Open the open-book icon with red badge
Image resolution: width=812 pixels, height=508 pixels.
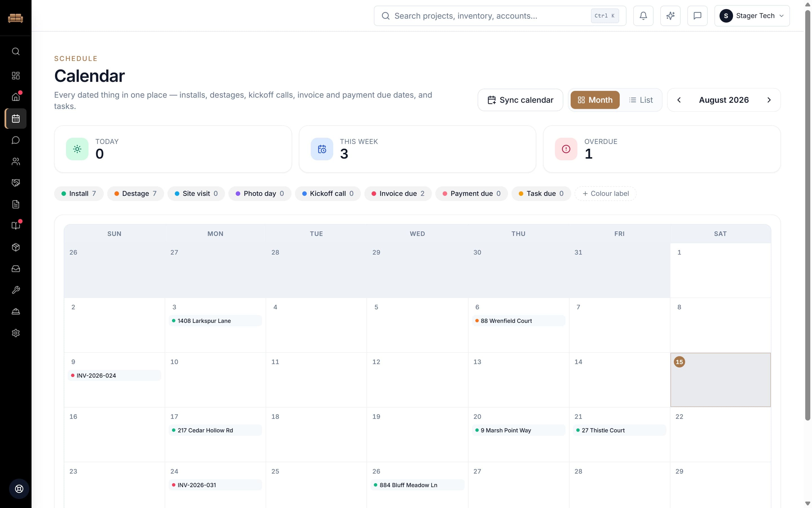(x=16, y=226)
